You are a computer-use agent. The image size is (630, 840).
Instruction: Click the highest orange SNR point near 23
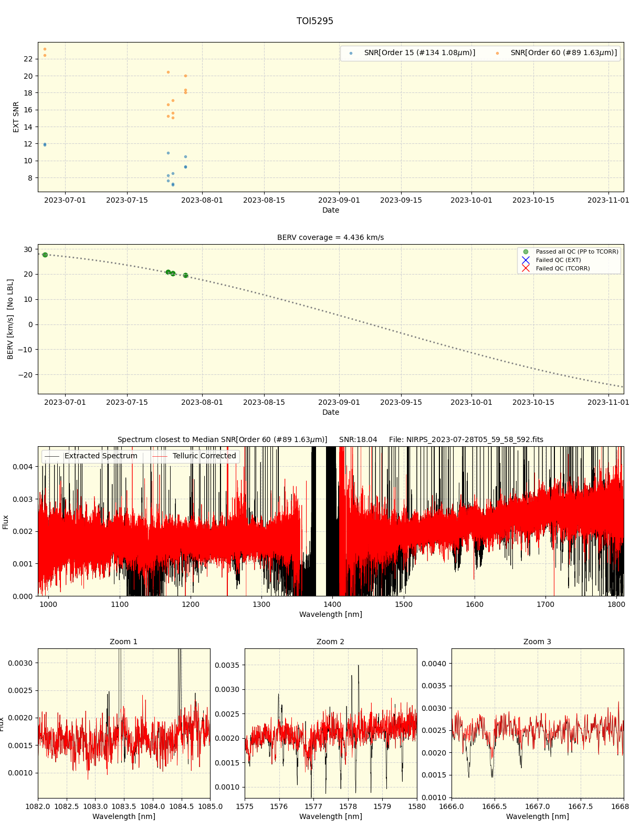[x=45, y=49]
